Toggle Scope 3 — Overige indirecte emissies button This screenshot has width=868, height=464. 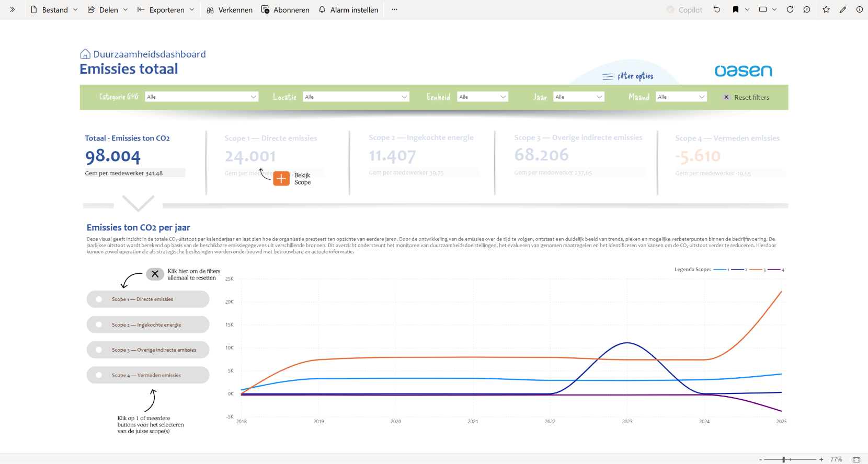click(148, 350)
